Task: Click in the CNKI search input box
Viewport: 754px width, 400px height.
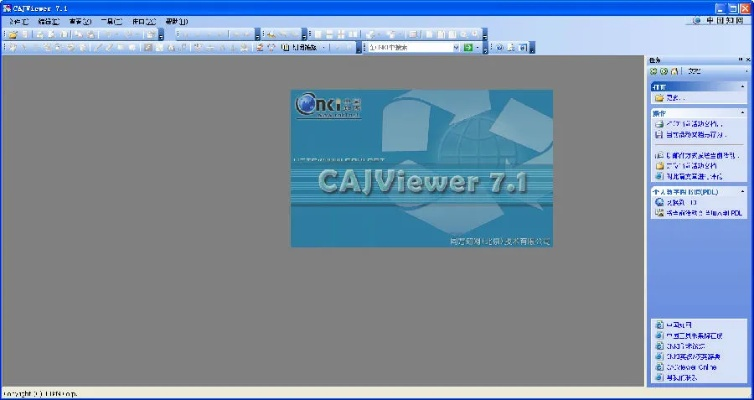Action: point(410,48)
